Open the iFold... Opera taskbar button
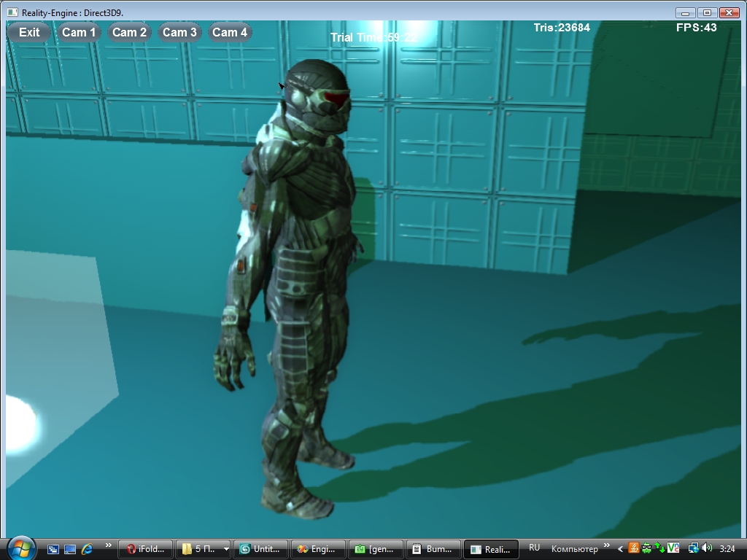The image size is (747, 560). 145,549
